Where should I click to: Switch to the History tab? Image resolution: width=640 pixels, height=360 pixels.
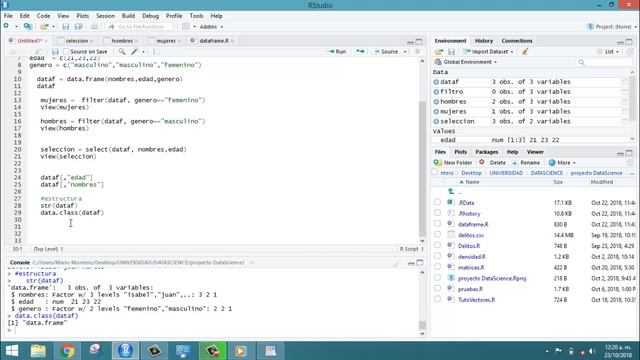tap(484, 41)
